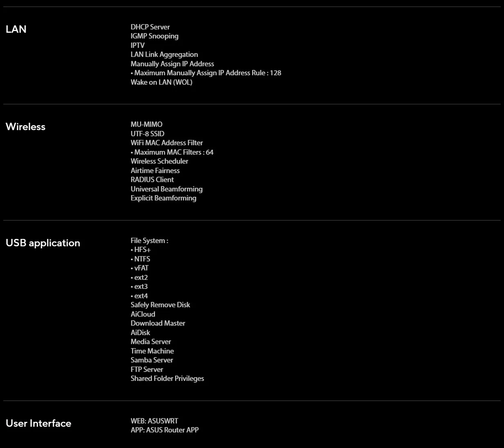Click Universal Beamforming text
This screenshot has width=504, height=448.
pyautogui.click(x=166, y=189)
